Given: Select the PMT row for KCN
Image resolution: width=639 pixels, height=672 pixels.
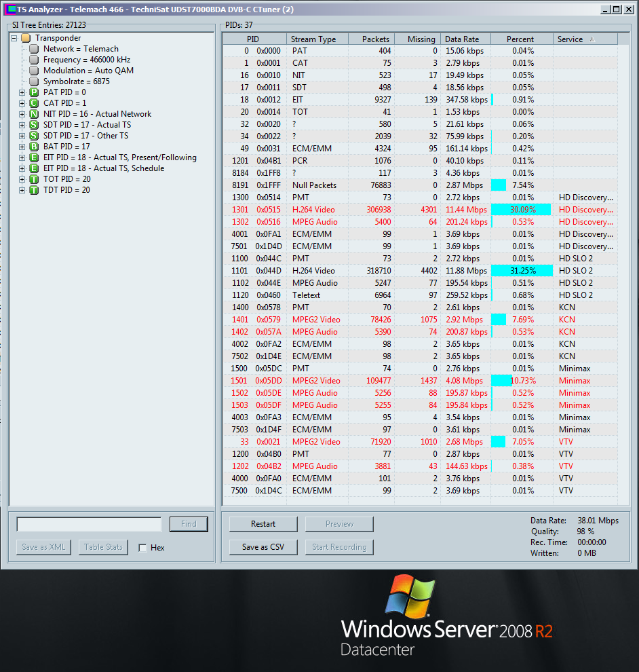Looking at the screenshot, I should (420, 307).
